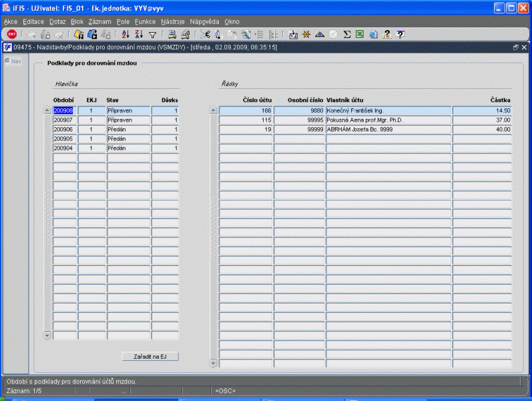The height and width of the screenshot is (401, 532).
Task: Click Číslo účtu field 115
Action: click(x=246, y=120)
